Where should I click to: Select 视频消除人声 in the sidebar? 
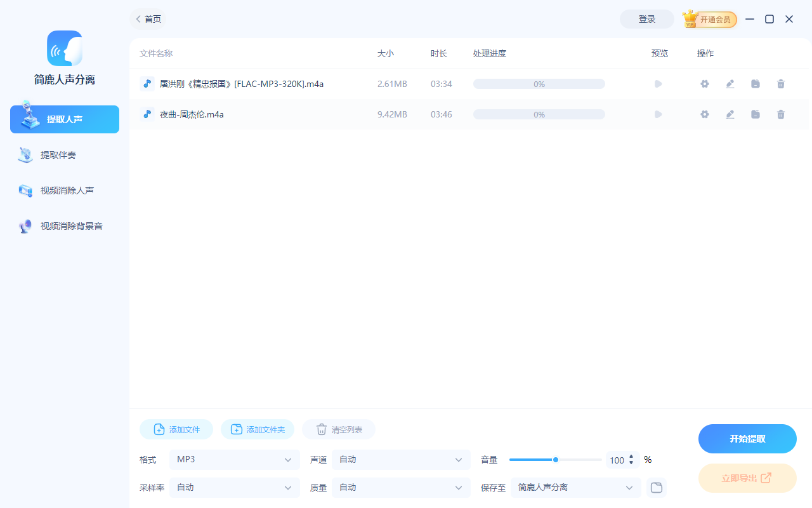pos(67,190)
